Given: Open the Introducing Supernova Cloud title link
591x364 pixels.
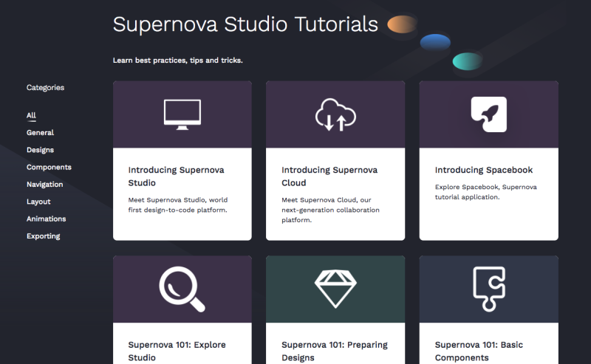Looking at the screenshot, I should click(x=329, y=176).
